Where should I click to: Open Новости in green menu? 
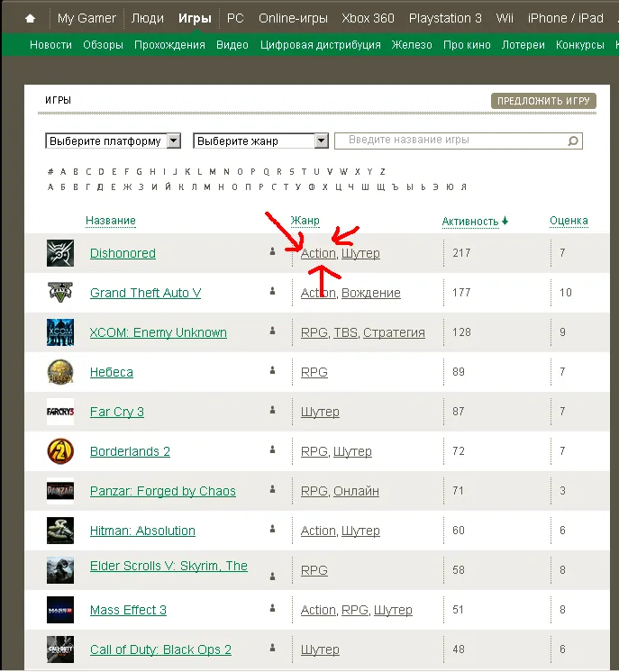[x=51, y=44]
